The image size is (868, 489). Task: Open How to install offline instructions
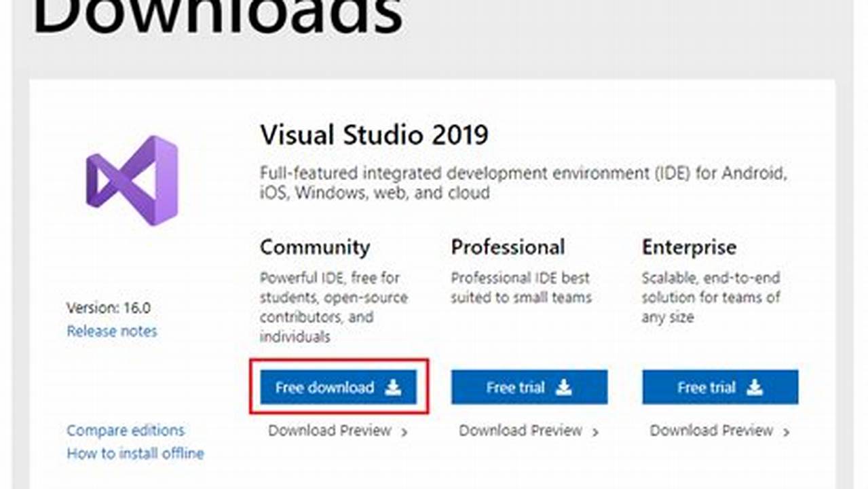(135, 453)
